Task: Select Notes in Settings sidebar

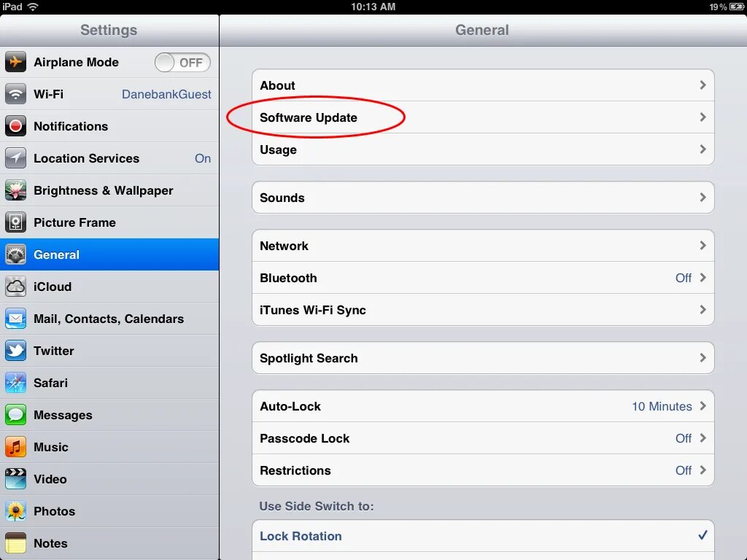Action: [109, 543]
